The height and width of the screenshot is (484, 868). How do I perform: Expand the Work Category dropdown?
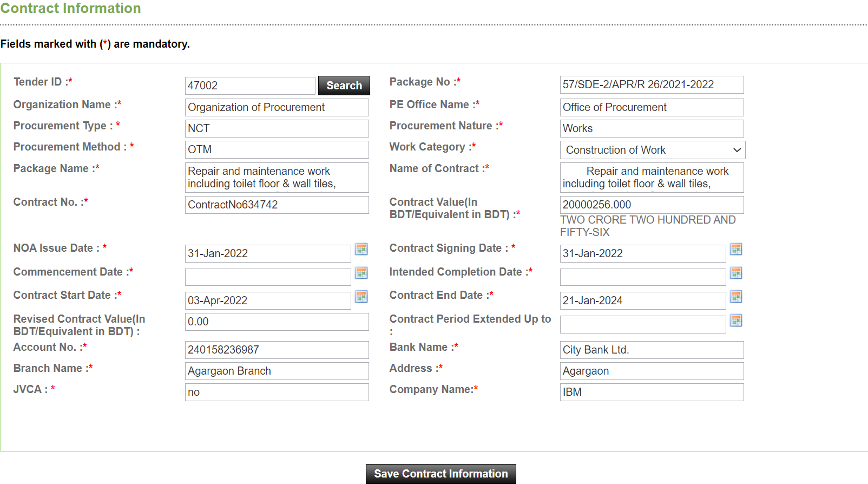click(x=653, y=150)
